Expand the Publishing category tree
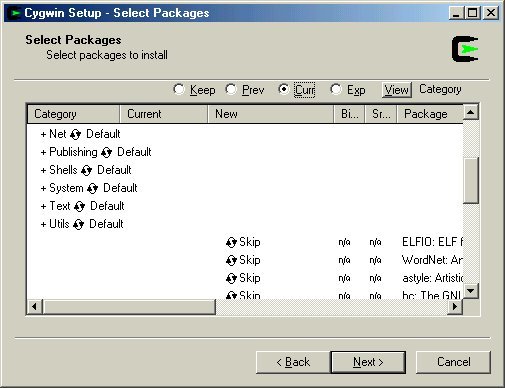 [x=43, y=152]
